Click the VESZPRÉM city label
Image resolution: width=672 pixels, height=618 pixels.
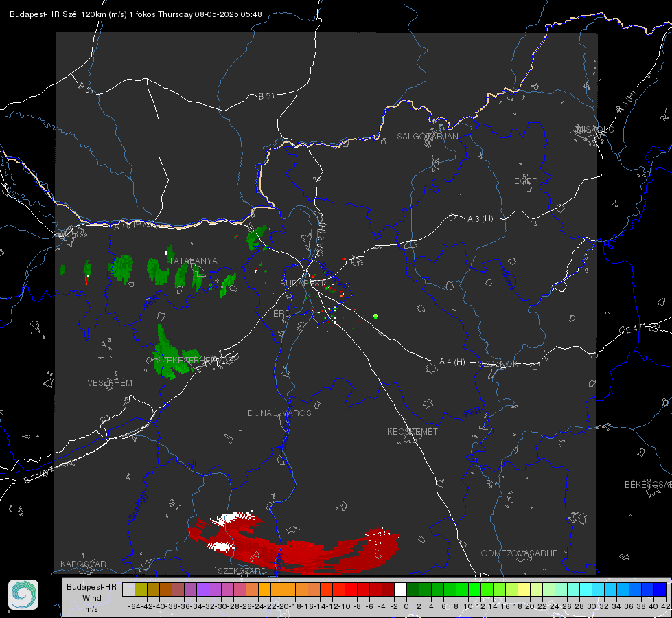pyautogui.click(x=110, y=383)
